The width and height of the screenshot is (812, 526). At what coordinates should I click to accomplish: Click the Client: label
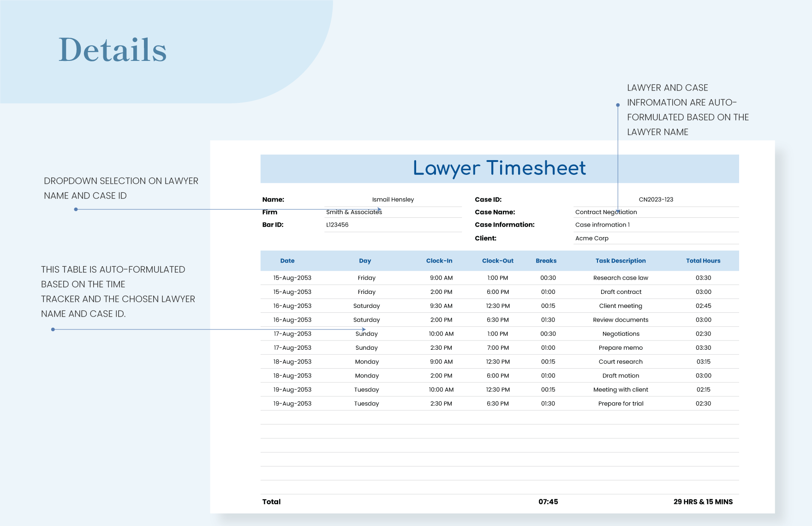coord(485,238)
